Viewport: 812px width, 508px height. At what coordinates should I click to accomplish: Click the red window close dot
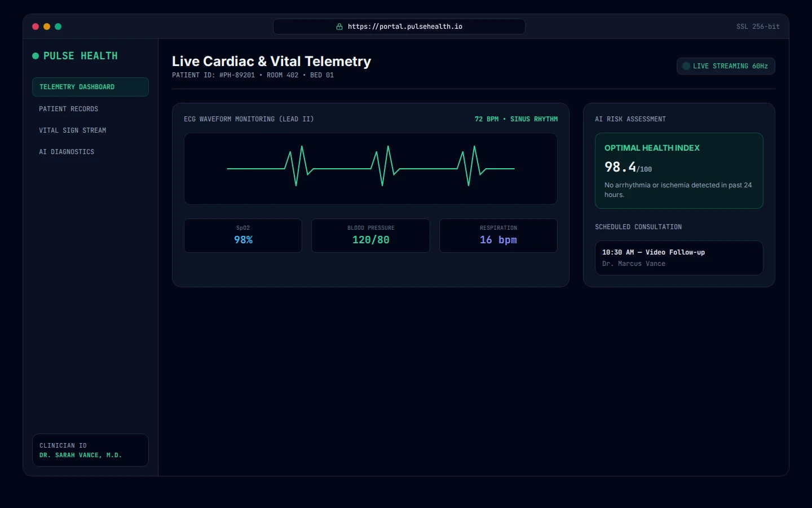(36, 27)
